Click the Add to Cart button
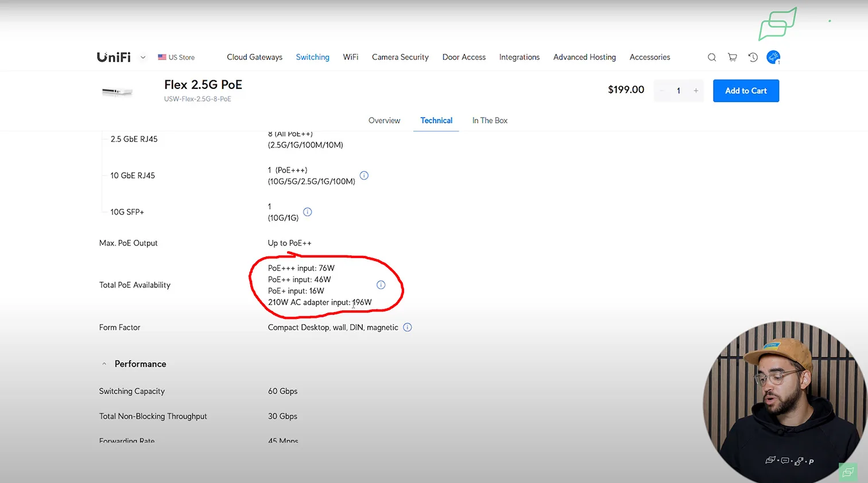This screenshot has height=483, width=868. click(746, 91)
